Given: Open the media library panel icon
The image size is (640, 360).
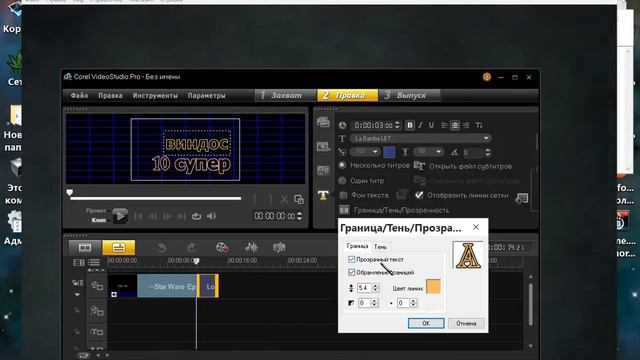Looking at the screenshot, I should coord(323,122).
